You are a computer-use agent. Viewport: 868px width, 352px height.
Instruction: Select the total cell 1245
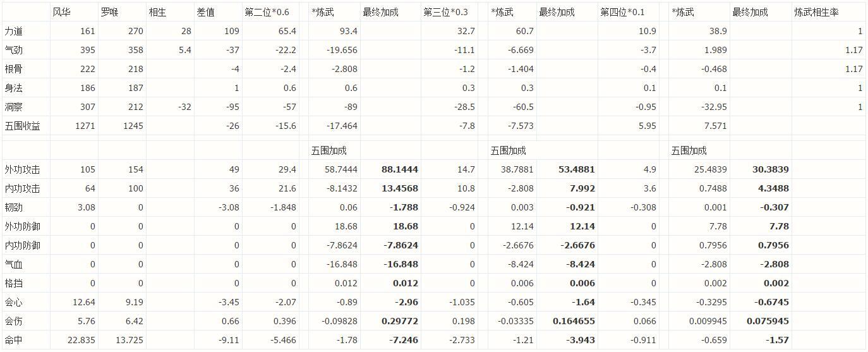[133, 126]
